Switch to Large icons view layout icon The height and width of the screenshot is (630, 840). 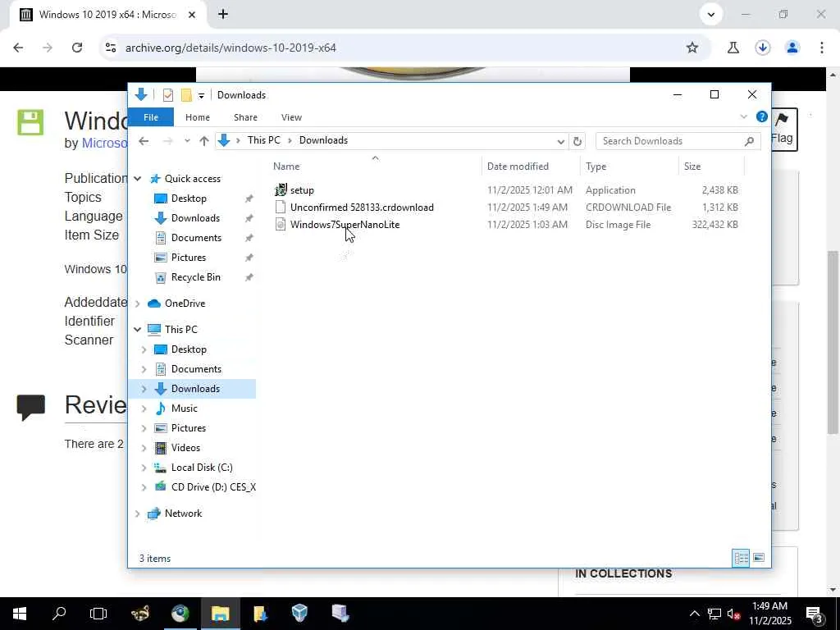coord(759,558)
